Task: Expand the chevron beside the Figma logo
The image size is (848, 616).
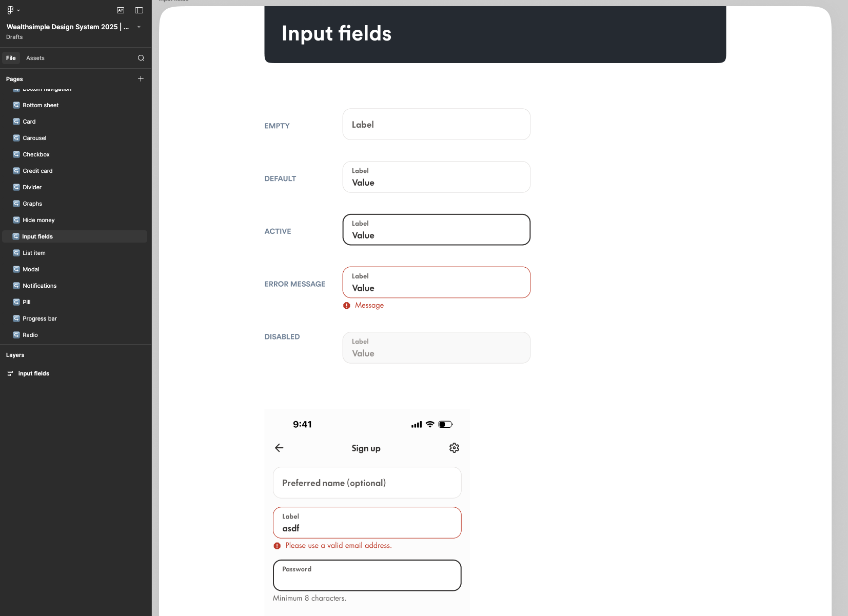Action: (19, 10)
